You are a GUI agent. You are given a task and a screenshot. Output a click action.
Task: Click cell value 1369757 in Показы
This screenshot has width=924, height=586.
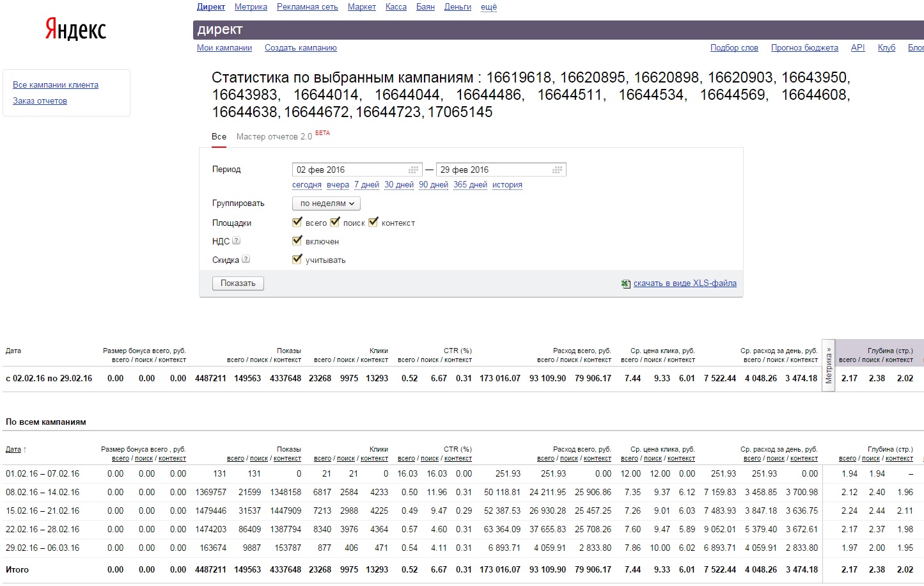[211, 493]
